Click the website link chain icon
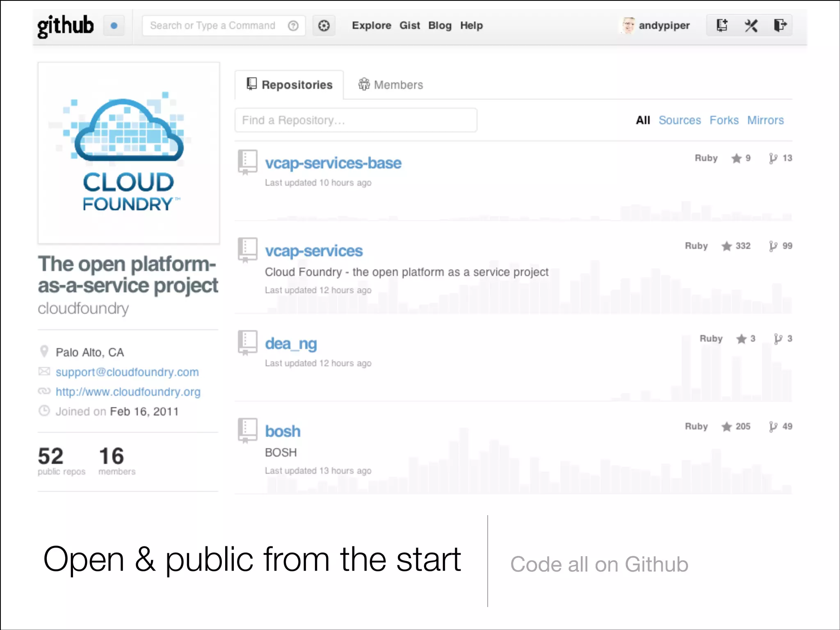840x630 pixels. (44, 391)
